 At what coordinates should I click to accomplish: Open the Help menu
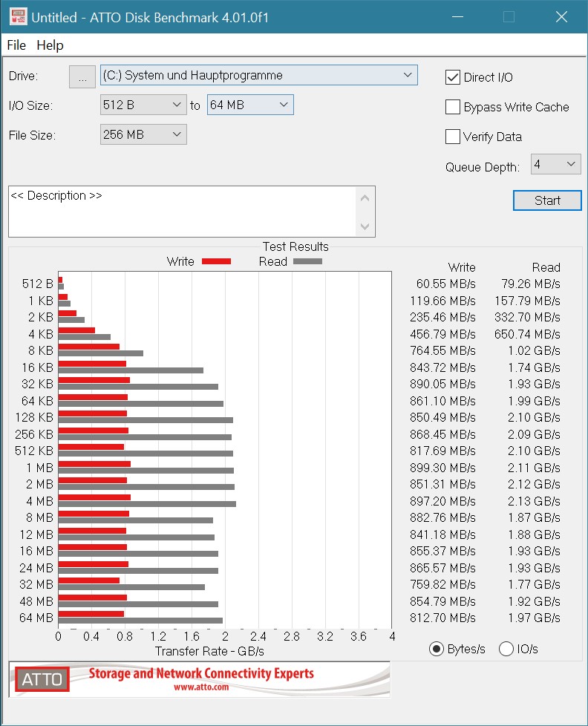(50, 45)
